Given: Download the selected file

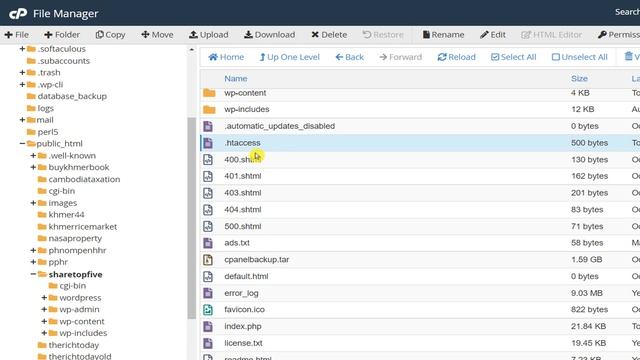Looking at the screenshot, I should pyautogui.click(x=269, y=35).
